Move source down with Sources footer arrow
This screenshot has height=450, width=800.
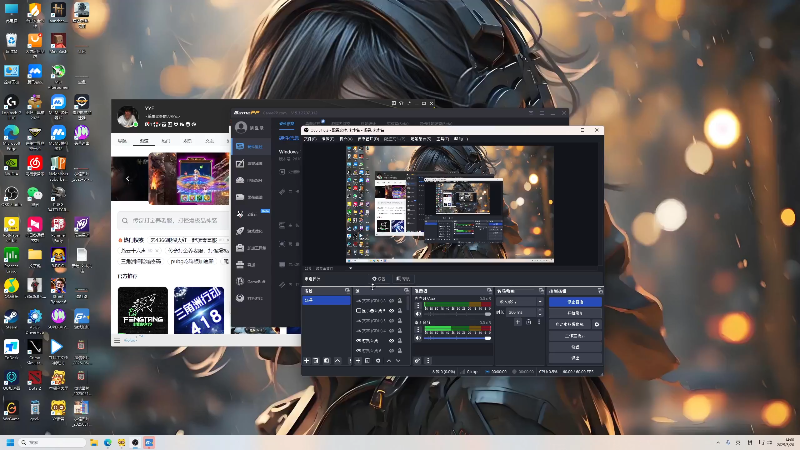point(398,361)
